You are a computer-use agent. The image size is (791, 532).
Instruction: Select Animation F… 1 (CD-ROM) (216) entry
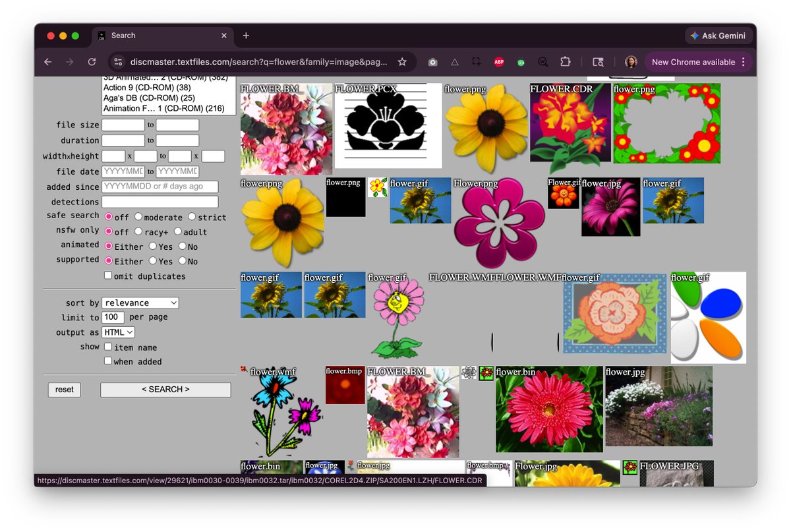164,108
